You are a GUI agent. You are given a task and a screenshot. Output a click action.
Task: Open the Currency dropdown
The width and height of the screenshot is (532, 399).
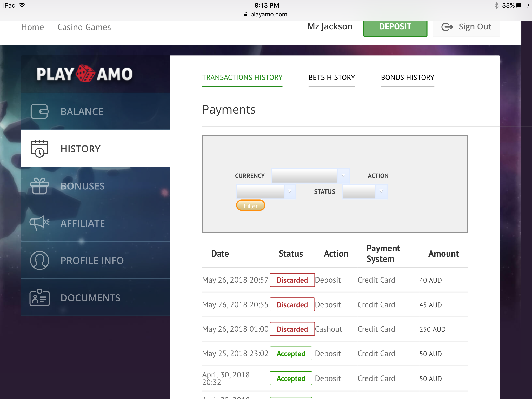pos(310,176)
